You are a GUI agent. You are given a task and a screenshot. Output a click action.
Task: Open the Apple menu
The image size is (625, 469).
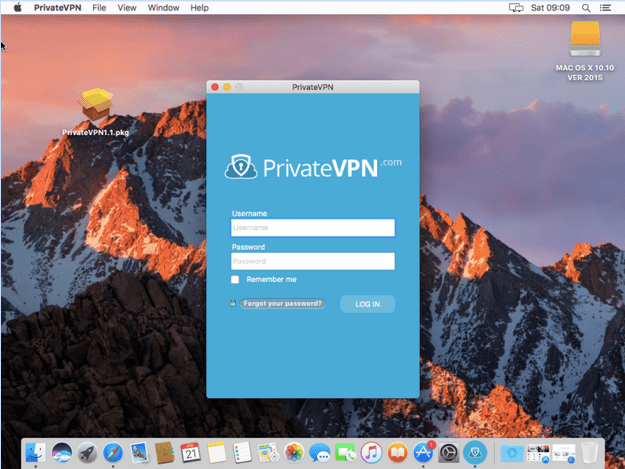coord(17,8)
